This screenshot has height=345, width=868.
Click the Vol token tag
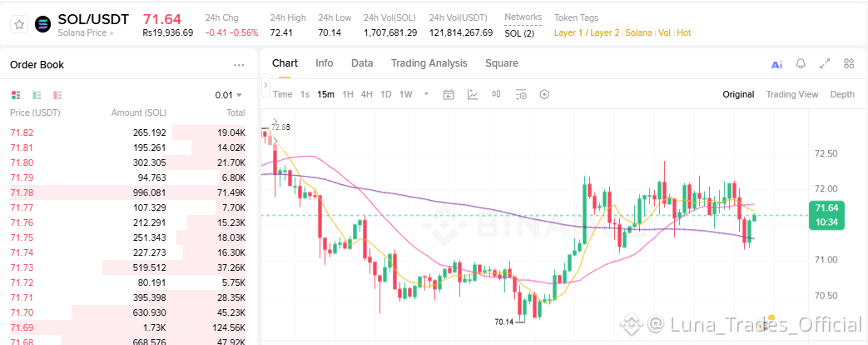click(x=664, y=32)
